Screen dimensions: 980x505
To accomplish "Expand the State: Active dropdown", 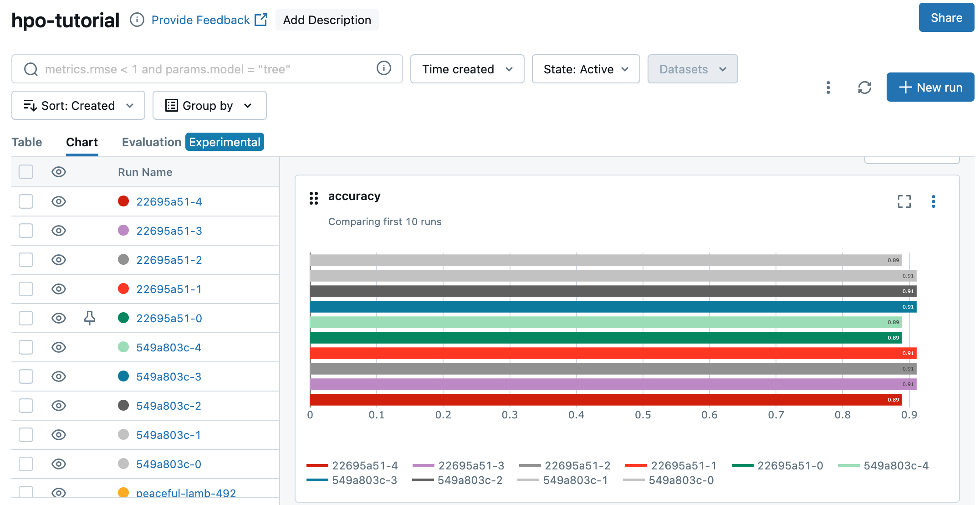I will [x=585, y=69].
